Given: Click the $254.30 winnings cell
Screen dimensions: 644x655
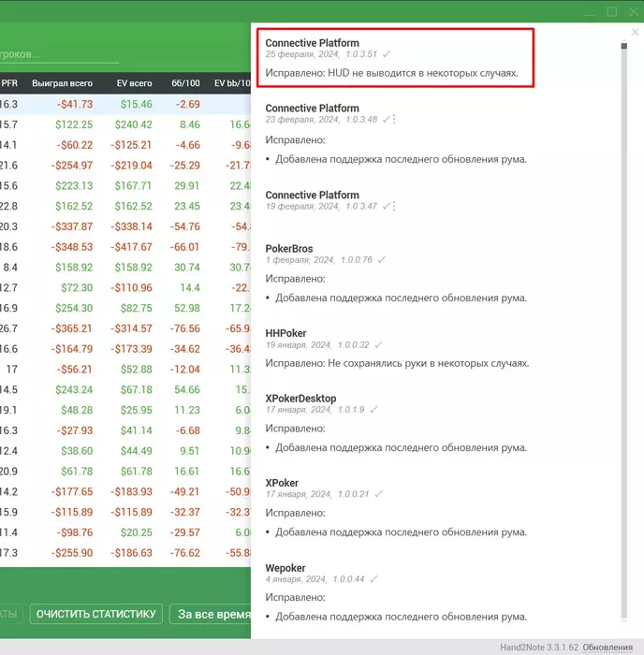Looking at the screenshot, I should point(74,308).
